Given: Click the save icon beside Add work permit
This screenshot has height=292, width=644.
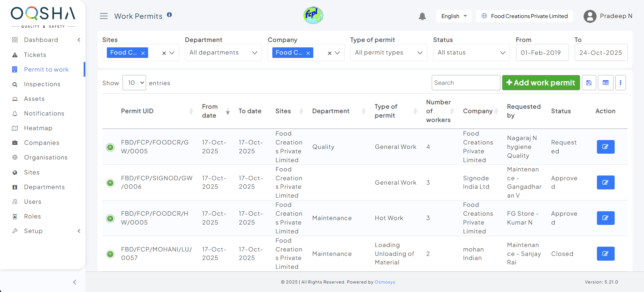Looking at the screenshot, I should click(x=589, y=83).
